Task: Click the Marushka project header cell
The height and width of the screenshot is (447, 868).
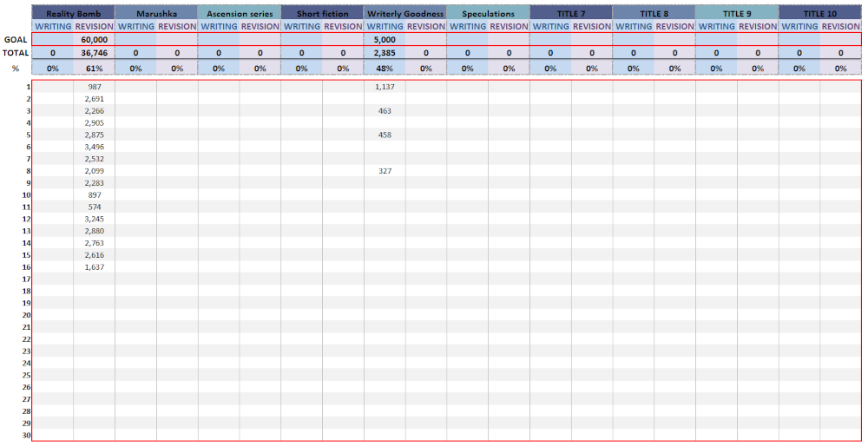Action: pyautogui.click(x=156, y=14)
